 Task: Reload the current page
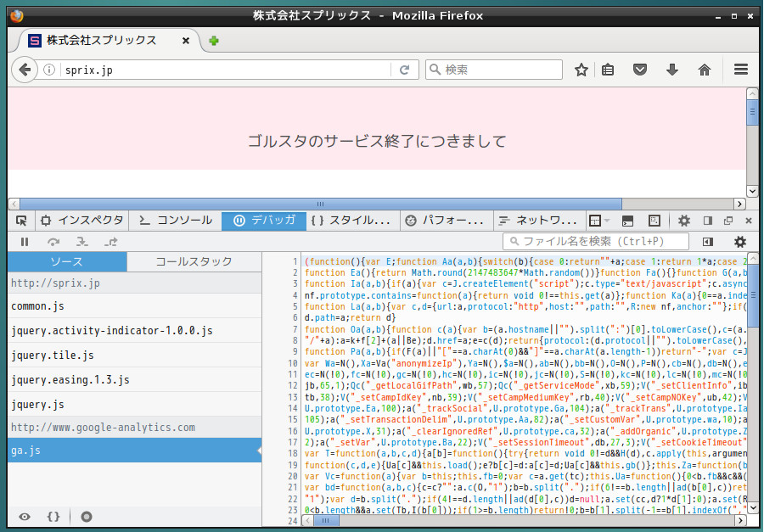coord(404,70)
